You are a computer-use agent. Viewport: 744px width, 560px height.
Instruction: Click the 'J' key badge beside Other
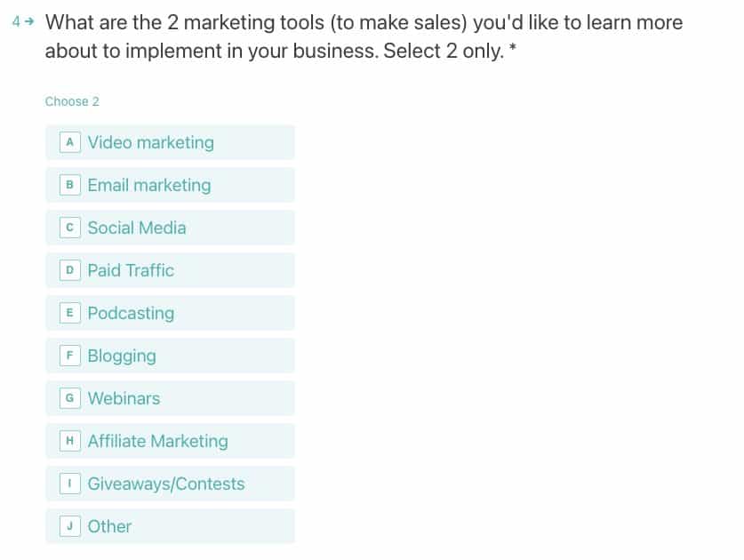tap(69, 526)
